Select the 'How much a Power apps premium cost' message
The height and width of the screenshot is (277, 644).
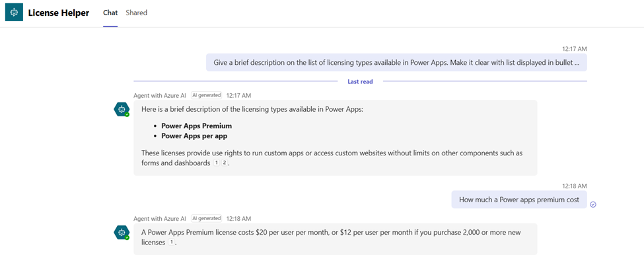519,200
